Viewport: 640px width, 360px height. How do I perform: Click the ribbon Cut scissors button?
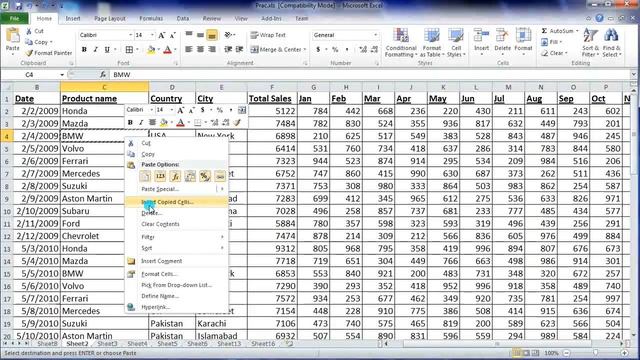(x=34, y=31)
